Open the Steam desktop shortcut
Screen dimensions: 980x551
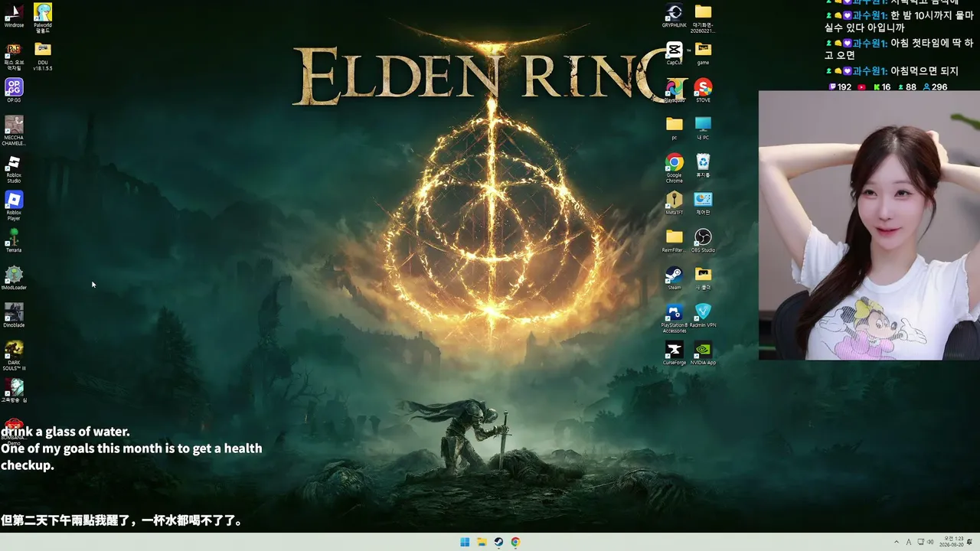tap(675, 278)
